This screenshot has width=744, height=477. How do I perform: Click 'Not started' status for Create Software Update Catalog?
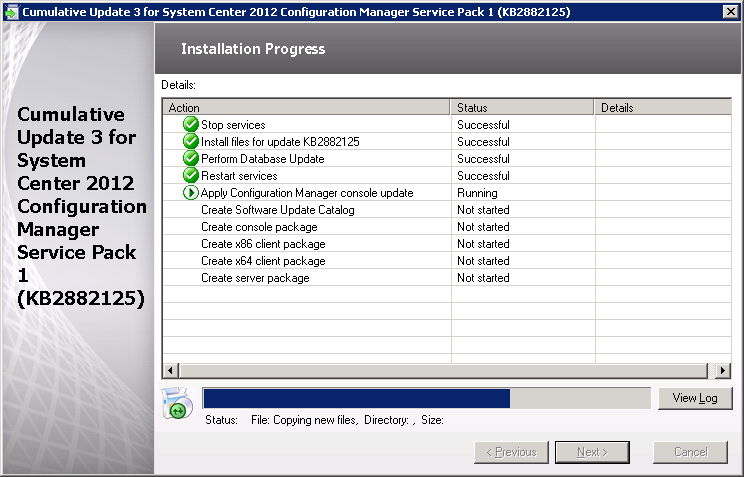pos(483,210)
